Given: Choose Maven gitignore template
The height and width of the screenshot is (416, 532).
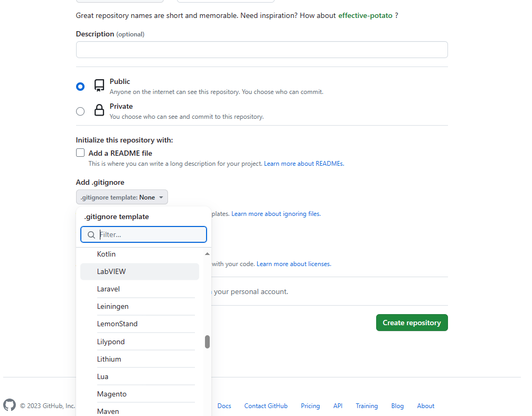Looking at the screenshot, I should coord(139,410).
